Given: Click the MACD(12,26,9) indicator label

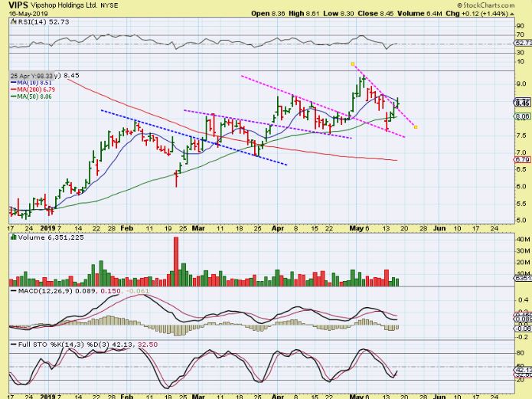Looking at the screenshot, I should click(45, 291).
